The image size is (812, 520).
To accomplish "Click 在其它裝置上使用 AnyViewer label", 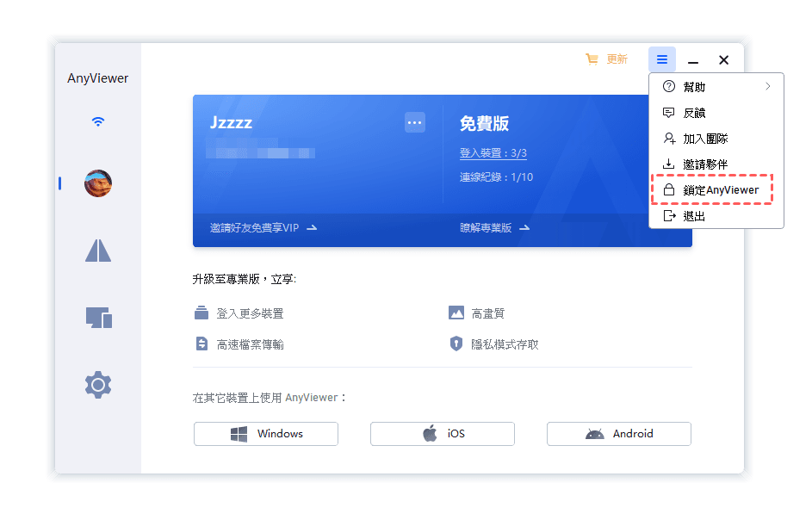I will point(269,398).
